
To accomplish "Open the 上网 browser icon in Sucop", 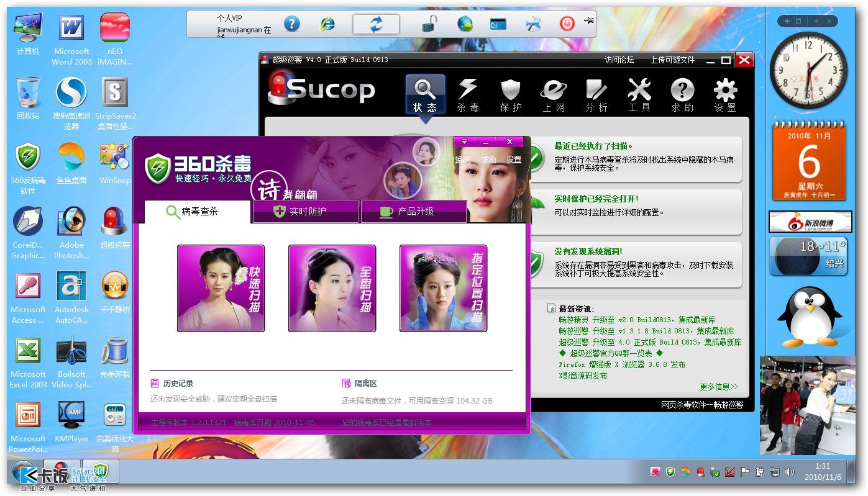I will click(553, 96).
